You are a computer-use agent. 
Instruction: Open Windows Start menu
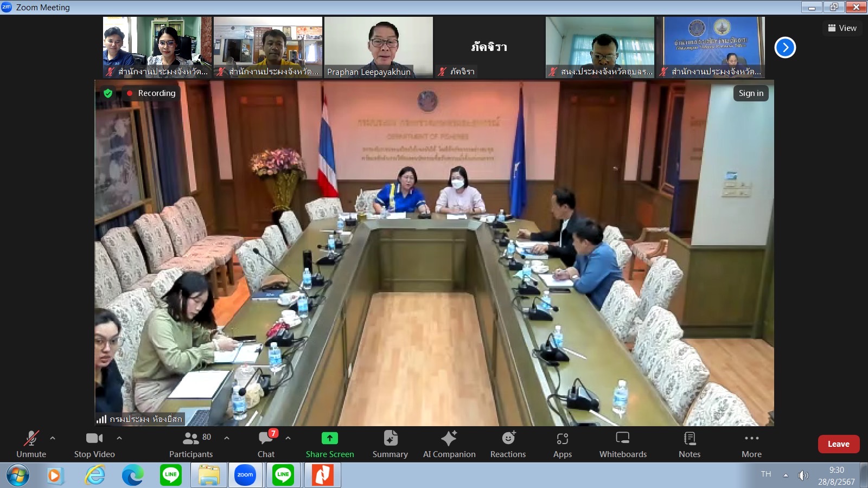tap(18, 476)
